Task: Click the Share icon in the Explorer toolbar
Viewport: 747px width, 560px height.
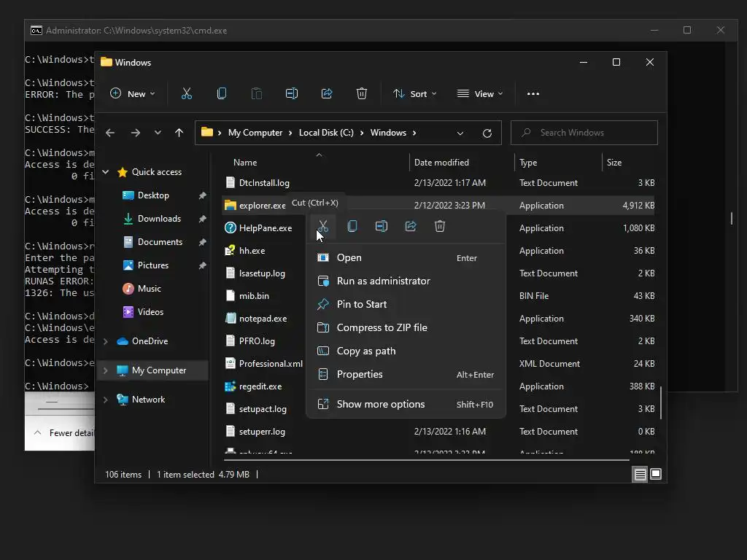Action: 327,94
